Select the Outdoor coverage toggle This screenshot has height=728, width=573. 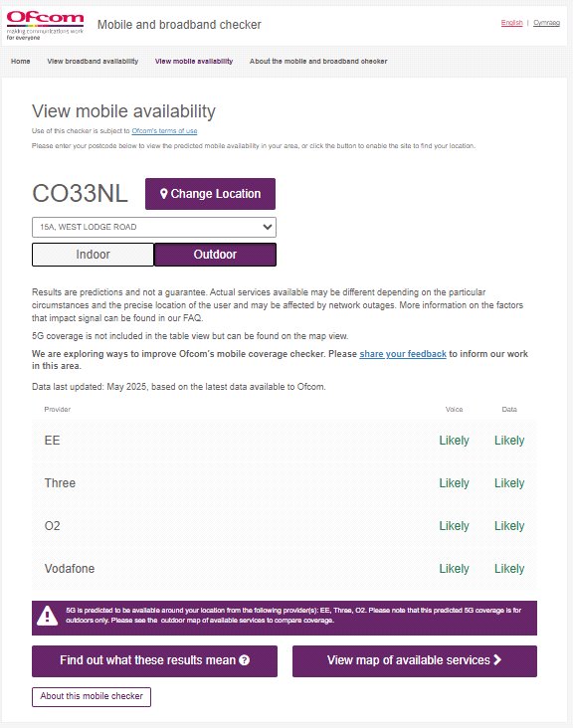215,255
